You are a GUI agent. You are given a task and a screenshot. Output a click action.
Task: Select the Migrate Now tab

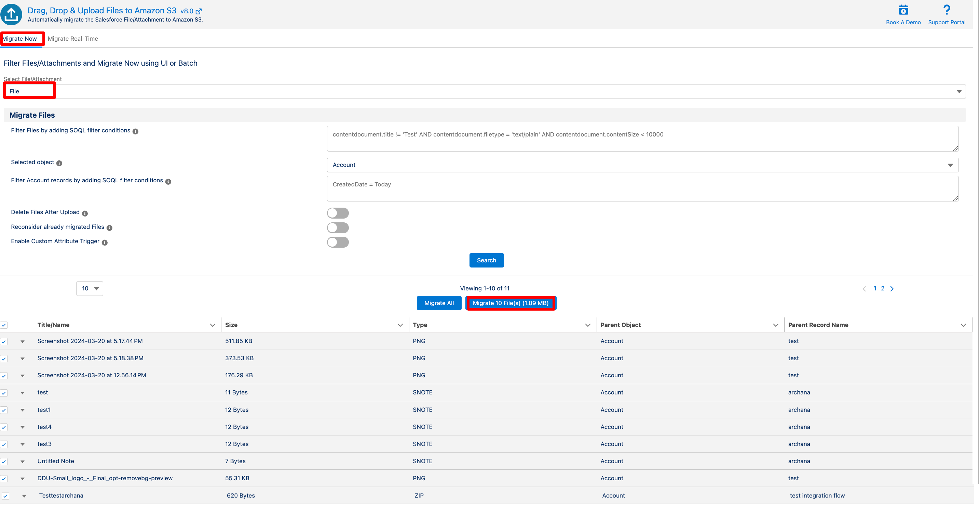(x=20, y=38)
